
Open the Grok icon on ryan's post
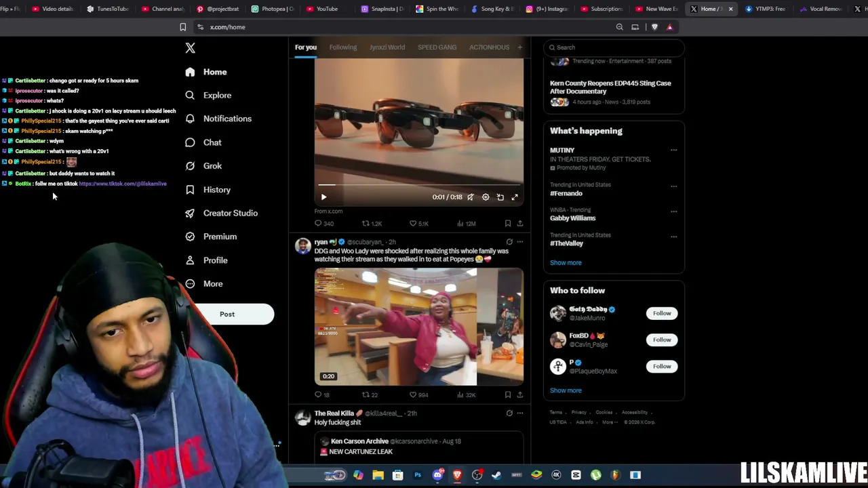(x=509, y=242)
